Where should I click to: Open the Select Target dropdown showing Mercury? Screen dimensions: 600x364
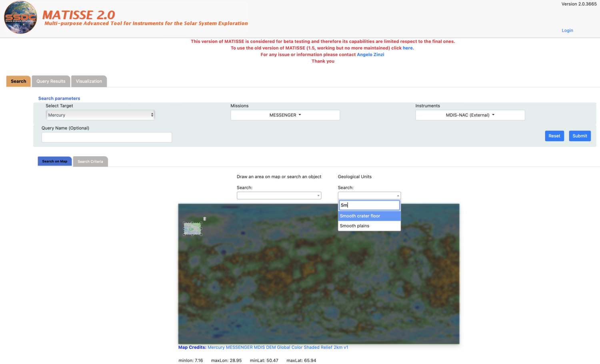click(100, 115)
